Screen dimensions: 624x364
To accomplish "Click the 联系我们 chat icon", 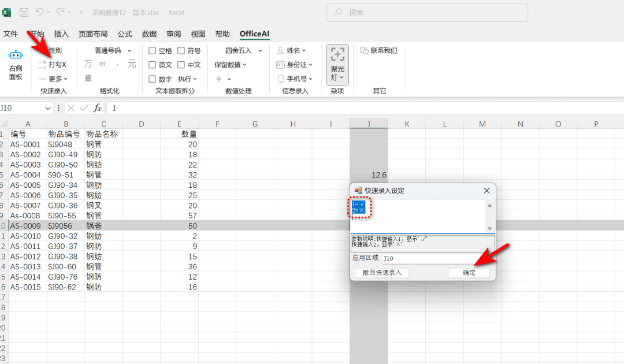I will (364, 50).
